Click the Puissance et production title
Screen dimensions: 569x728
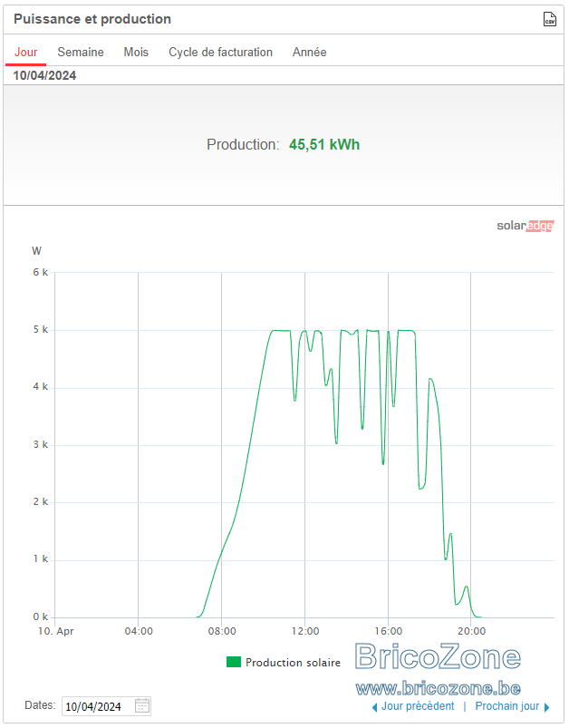(x=92, y=19)
